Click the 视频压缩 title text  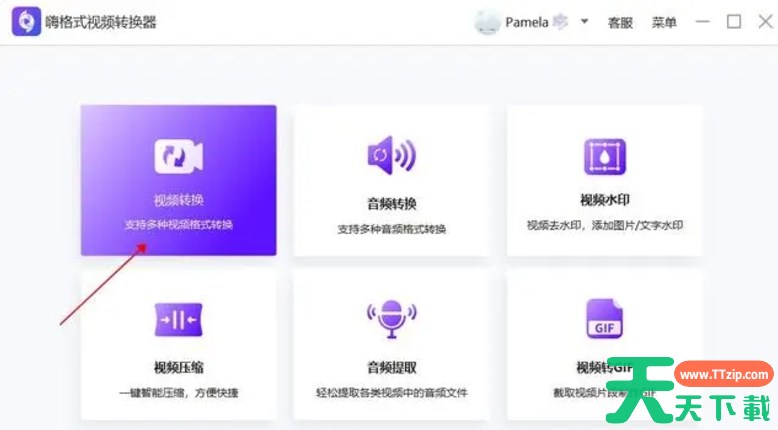(179, 368)
